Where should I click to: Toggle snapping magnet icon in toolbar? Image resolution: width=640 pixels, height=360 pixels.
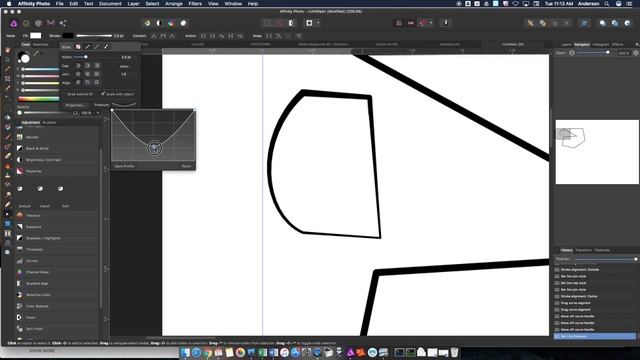coord(423,23)
